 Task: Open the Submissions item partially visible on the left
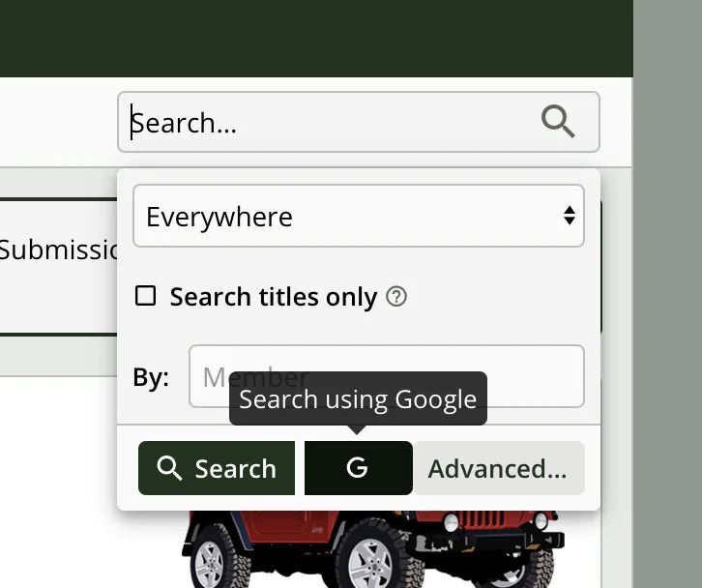coord(59,250)
